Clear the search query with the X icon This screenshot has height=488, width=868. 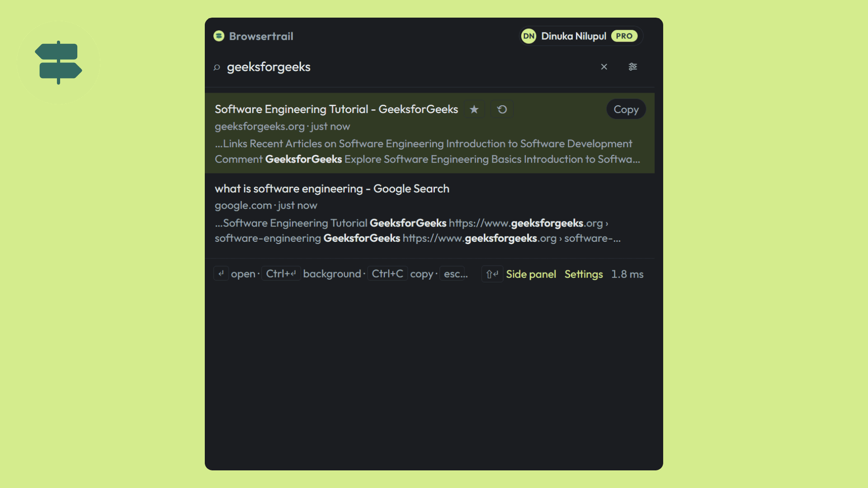point(604,67)
